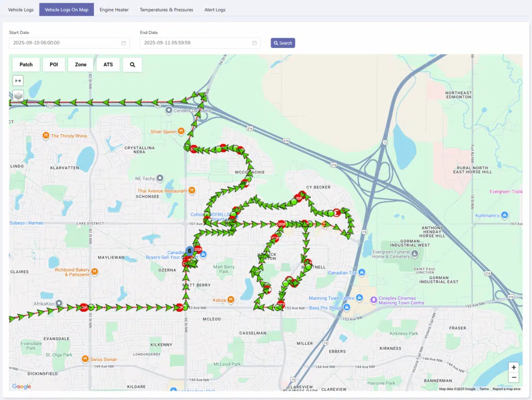
Task: Toggle the POI overlay button
Action: pyautogui.click(x=54, y=65)
